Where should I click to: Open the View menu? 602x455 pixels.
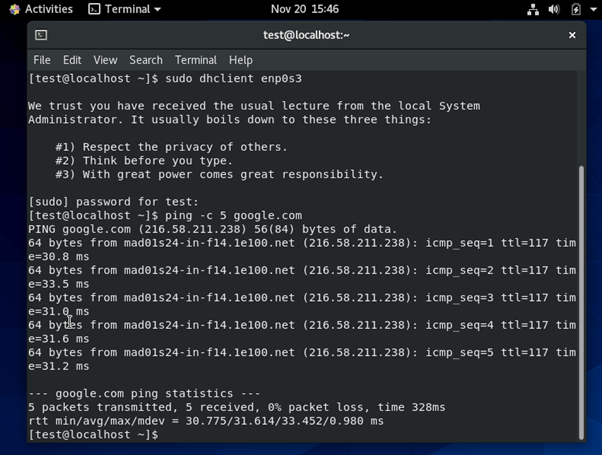pyautogui.click(x=105, y=60)
